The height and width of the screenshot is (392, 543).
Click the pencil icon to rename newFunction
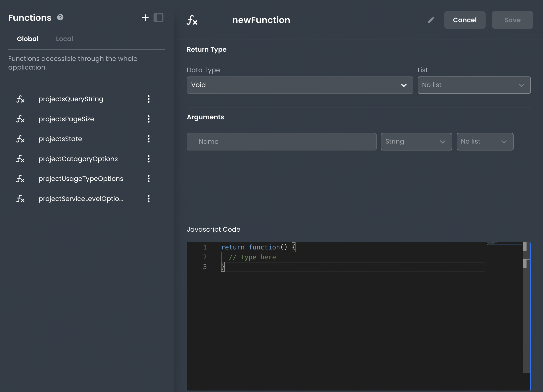(431, 20)
